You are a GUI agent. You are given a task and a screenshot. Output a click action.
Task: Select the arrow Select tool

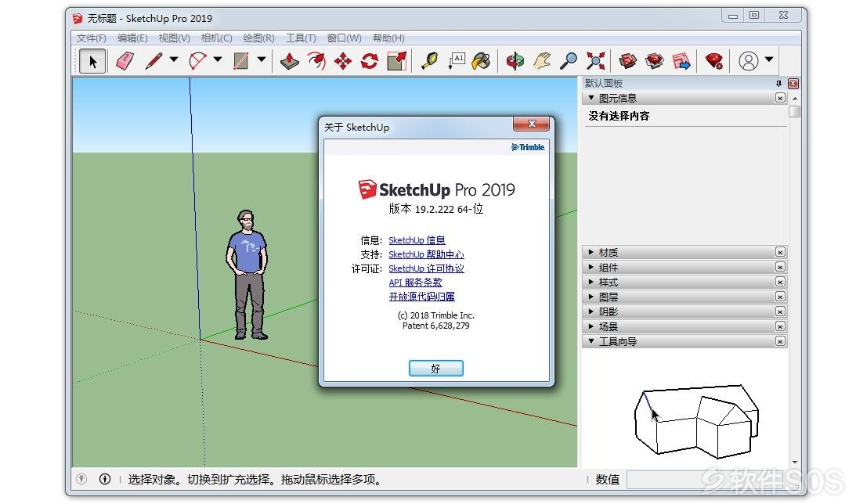[x=92, y=60]
